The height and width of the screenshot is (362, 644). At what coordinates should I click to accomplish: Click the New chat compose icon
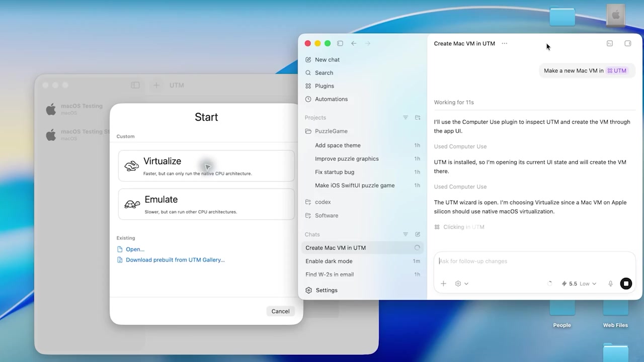(x=308, y=59)
